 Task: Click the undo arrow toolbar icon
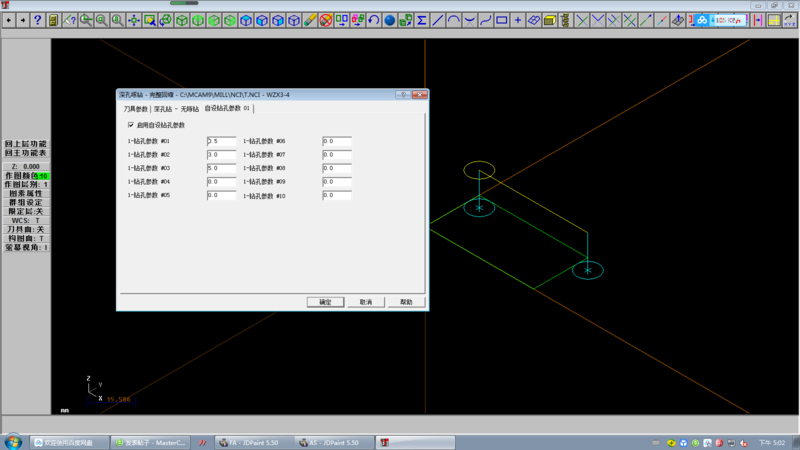tap(374, 20)
